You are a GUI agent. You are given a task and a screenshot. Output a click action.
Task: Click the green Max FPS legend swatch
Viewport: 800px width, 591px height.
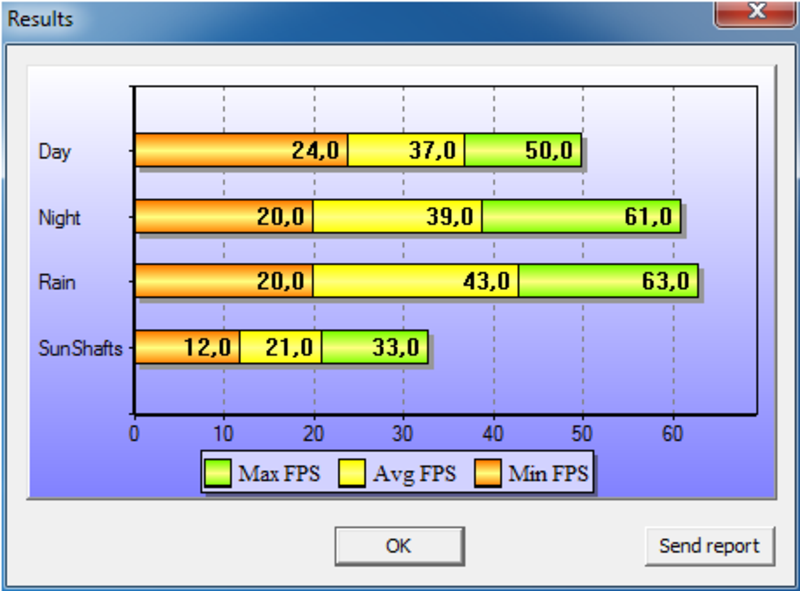217,473
